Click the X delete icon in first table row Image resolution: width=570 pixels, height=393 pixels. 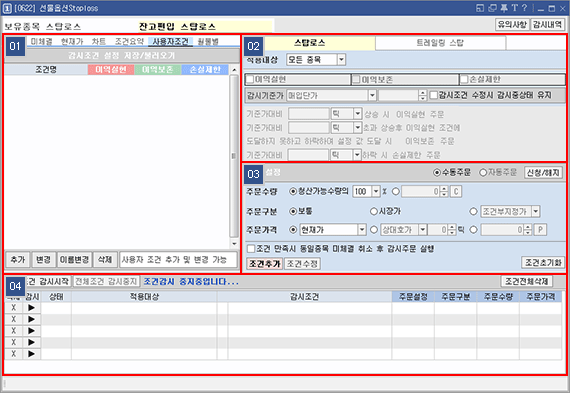13,308
